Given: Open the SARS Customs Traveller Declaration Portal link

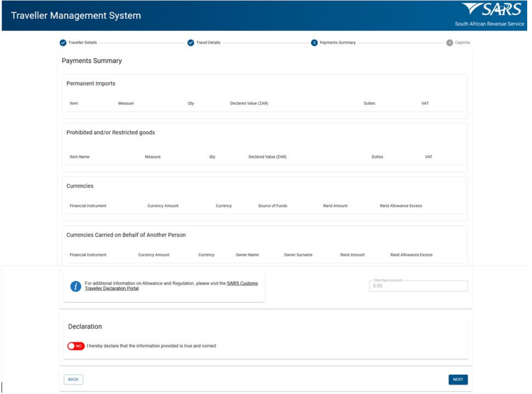Looking at the screenshot, I should point(242,283).
